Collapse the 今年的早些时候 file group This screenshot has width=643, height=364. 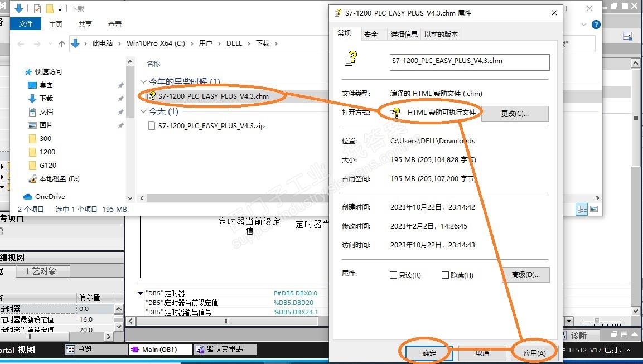pos(143,81)
